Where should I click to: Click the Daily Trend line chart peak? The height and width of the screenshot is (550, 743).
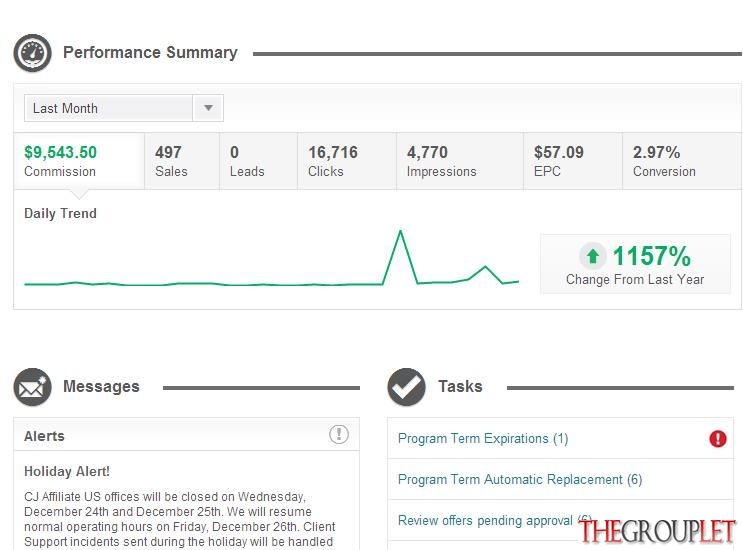point(400,231)
